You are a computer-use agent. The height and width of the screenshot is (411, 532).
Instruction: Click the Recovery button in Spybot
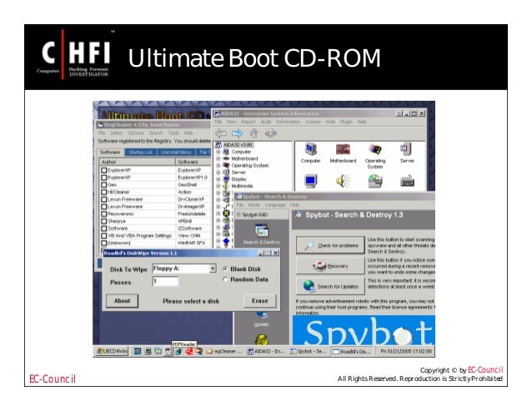tap(330, 266)
